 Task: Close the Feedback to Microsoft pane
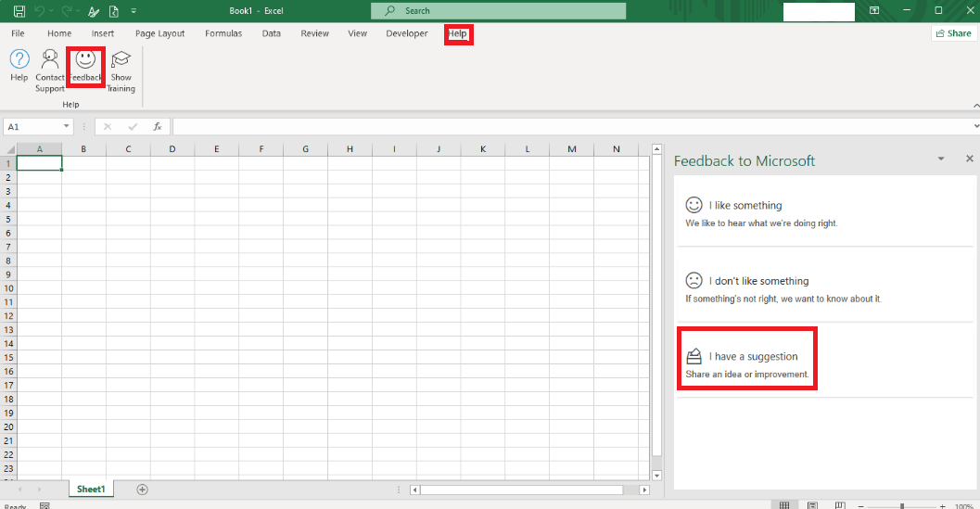970,159
